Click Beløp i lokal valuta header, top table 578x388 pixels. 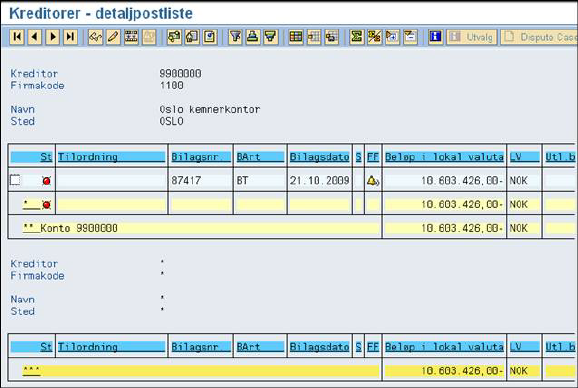tap(444, 157)
